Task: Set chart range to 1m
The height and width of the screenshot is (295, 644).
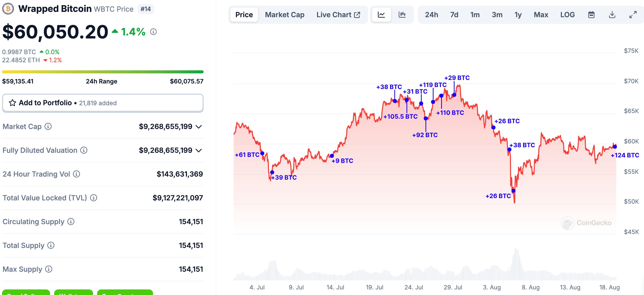Action: [475, 15]
